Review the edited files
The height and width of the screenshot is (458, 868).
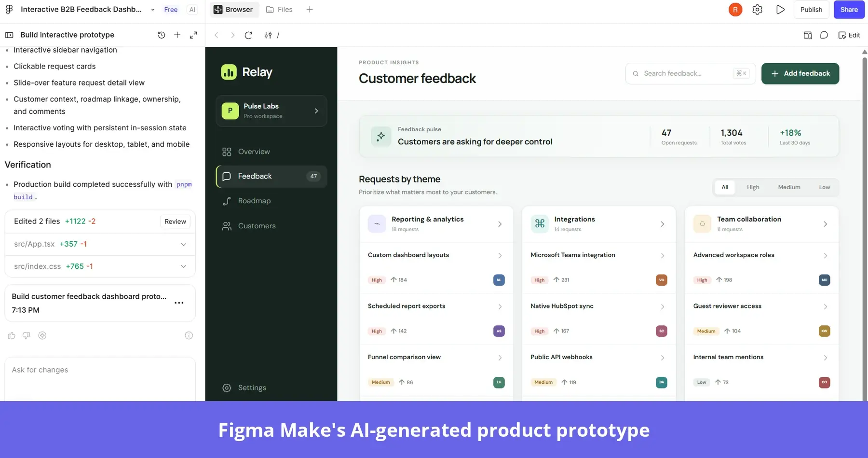175,222
